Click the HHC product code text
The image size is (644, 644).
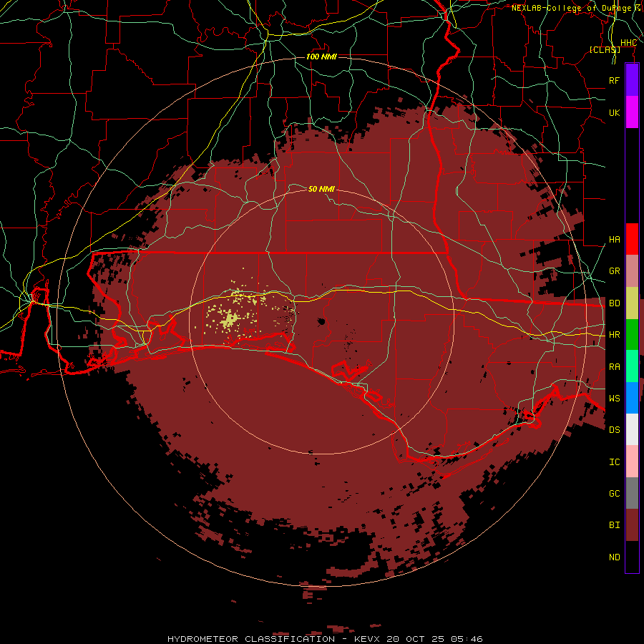click(x=628, y=43)
